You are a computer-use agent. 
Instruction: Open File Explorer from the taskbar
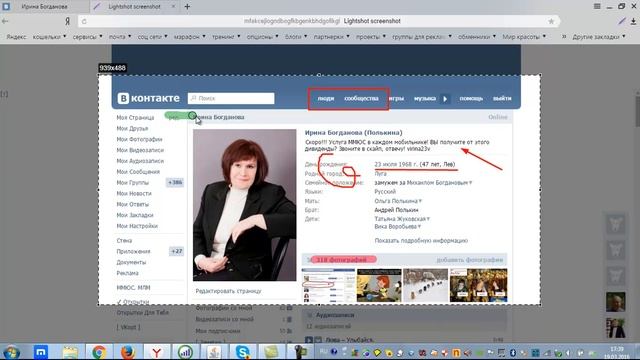(70, 352)
